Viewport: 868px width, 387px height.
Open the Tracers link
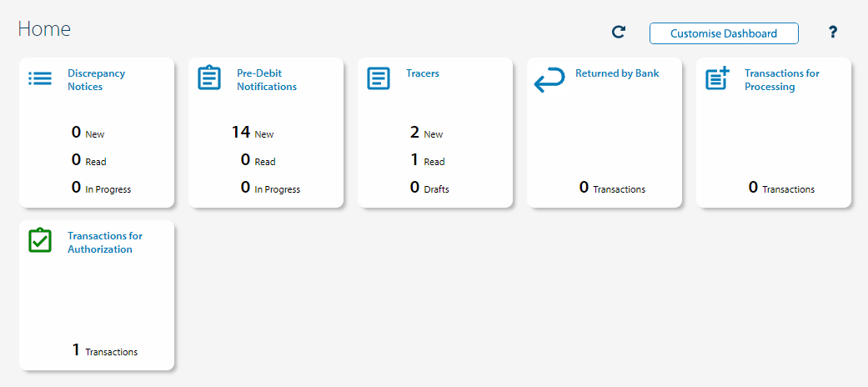[423, 73]
